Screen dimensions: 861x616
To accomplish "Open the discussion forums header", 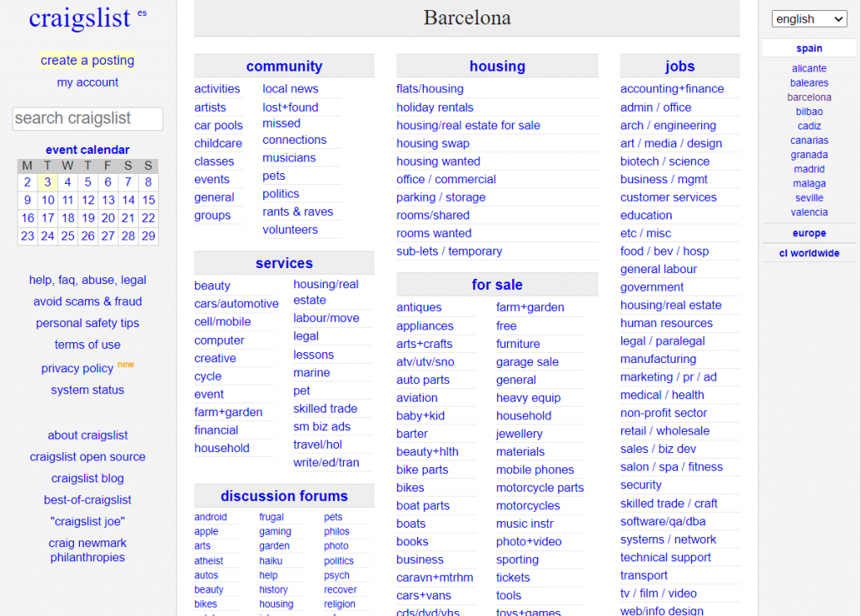I will (284, 496).
